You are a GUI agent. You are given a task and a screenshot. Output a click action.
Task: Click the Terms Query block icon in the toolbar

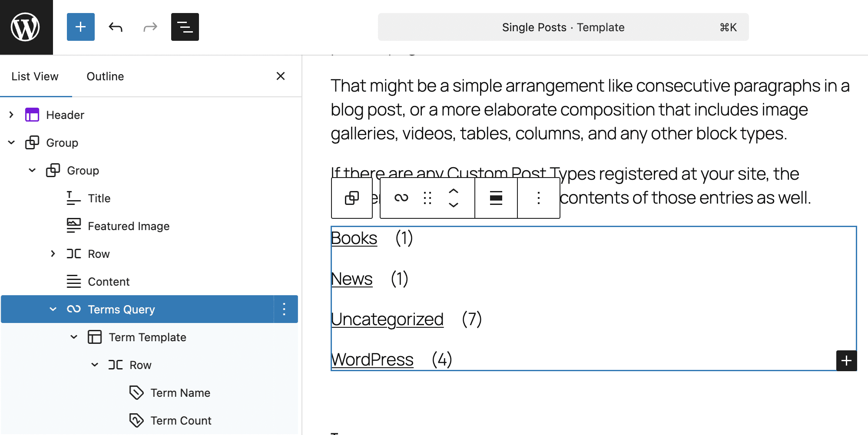(402, 198)
